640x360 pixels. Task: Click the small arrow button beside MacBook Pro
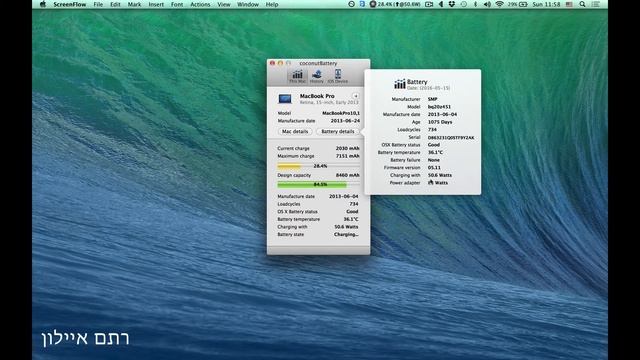coord(356,96)
